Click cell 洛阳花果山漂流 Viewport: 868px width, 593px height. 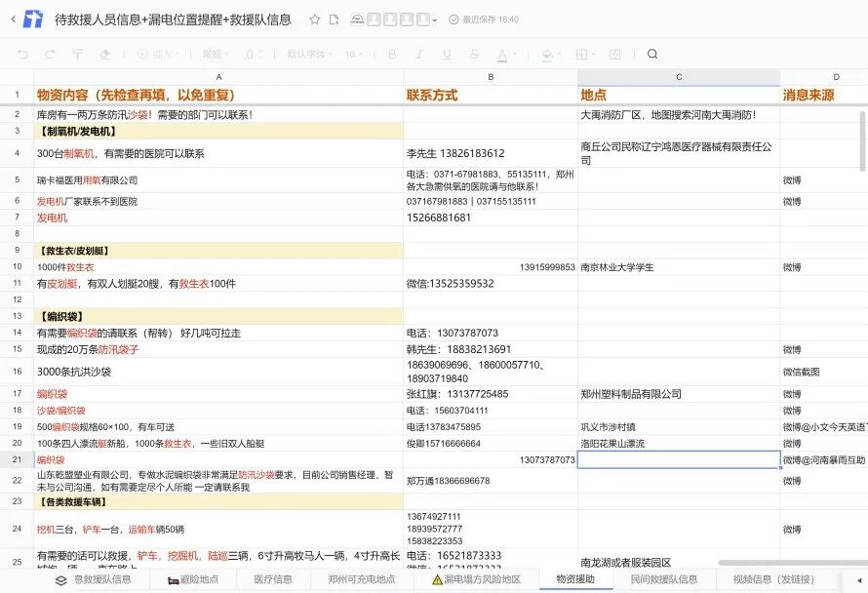pyautogui.click(x=679, y=444)
